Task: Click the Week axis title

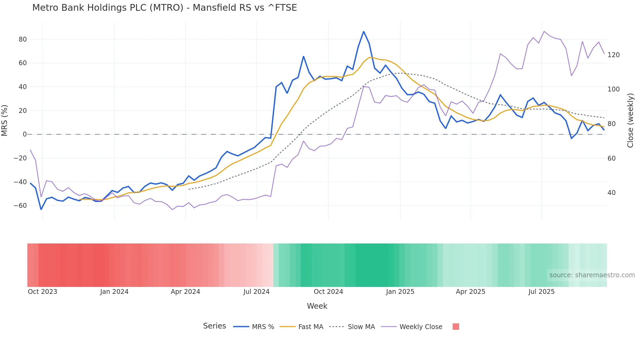Action: [x=317, y=306]
